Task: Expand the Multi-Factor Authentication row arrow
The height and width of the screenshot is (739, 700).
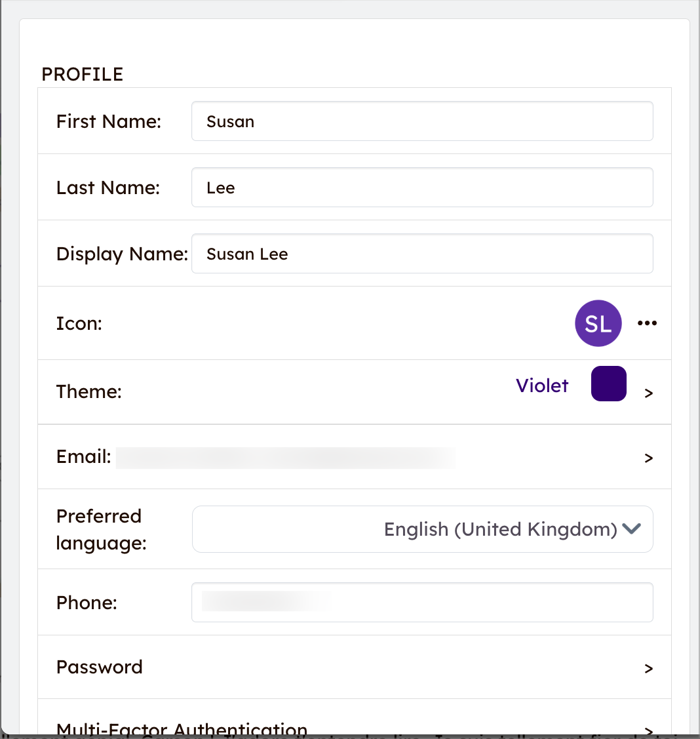Action: click(649, 729)
